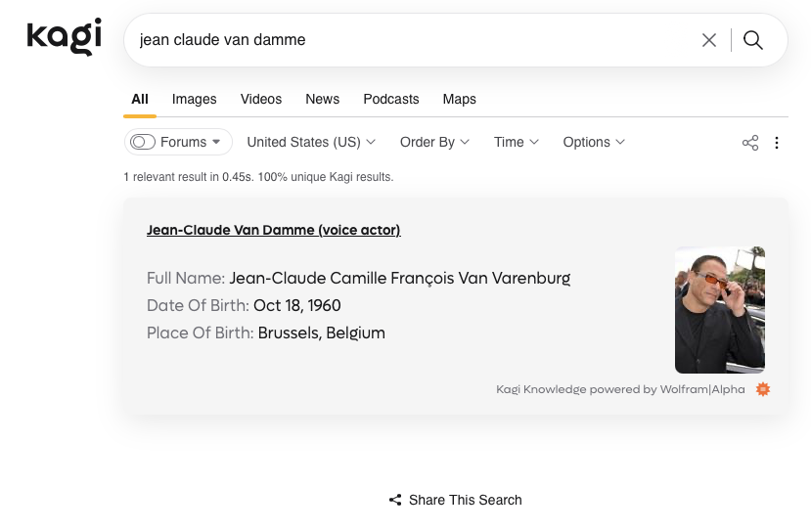Click the Jean-Claude Van Damme photo thumbnail
Viewport: 811px width, 532px height.
[x=719, y=310]
